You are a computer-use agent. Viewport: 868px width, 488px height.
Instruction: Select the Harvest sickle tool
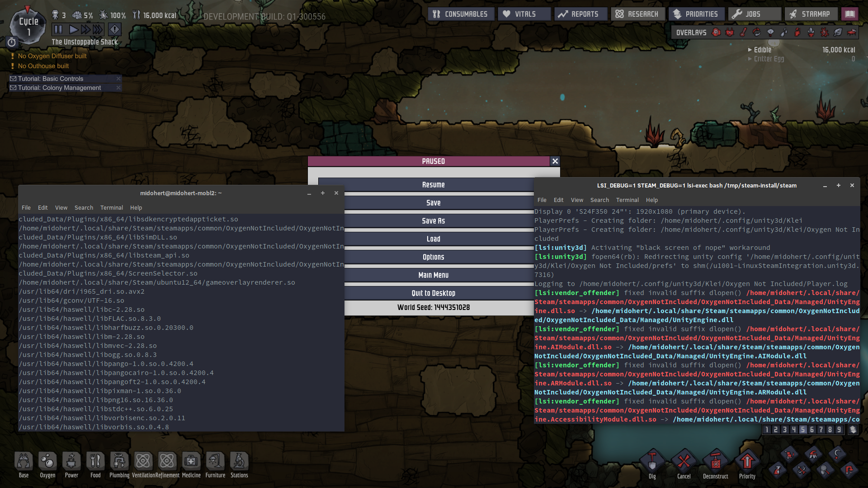click(837, 454)
